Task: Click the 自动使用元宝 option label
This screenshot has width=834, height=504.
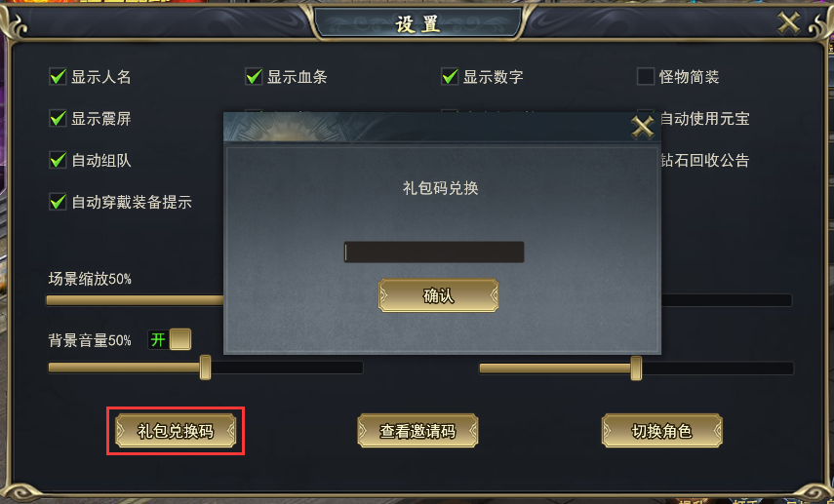Action: point(704,119)
